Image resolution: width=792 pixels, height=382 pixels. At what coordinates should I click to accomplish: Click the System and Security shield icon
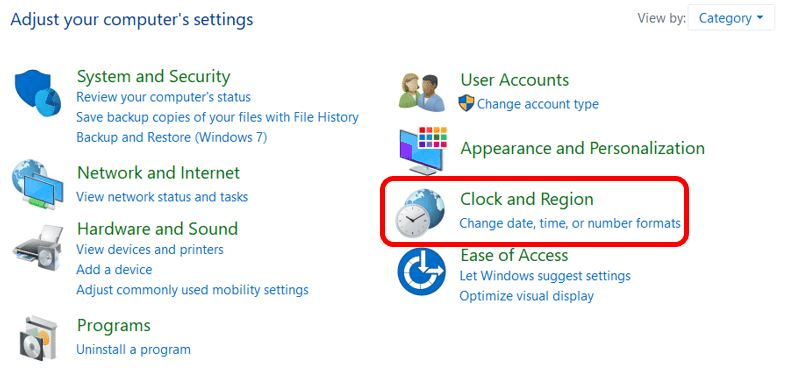point(37,93)
